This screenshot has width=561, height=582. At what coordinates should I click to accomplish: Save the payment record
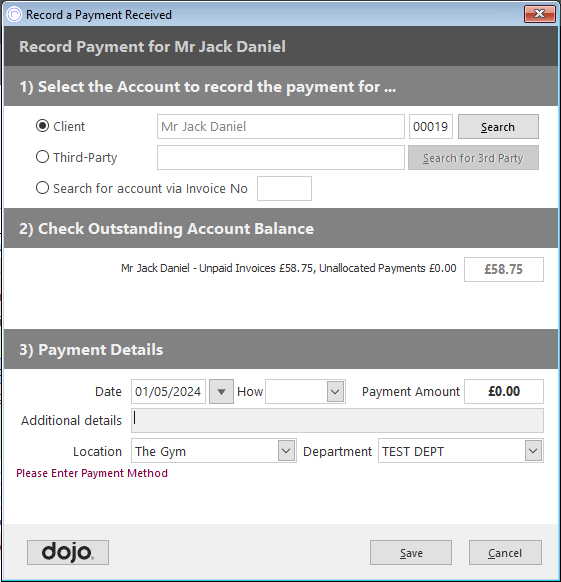(x=411, y=552)
